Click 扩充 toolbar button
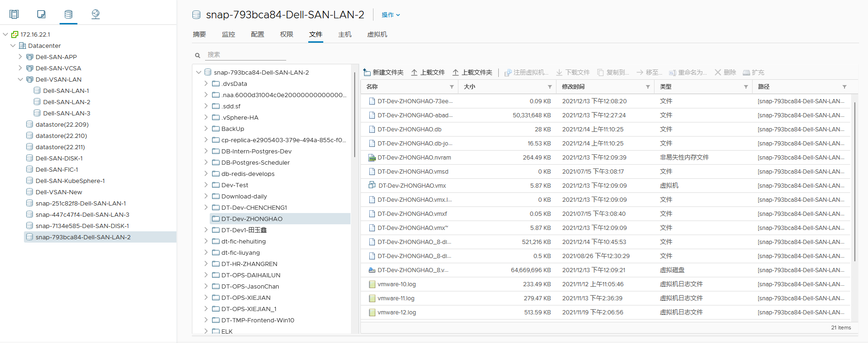This screenshot has height=343, width=868. coord(754,72)
